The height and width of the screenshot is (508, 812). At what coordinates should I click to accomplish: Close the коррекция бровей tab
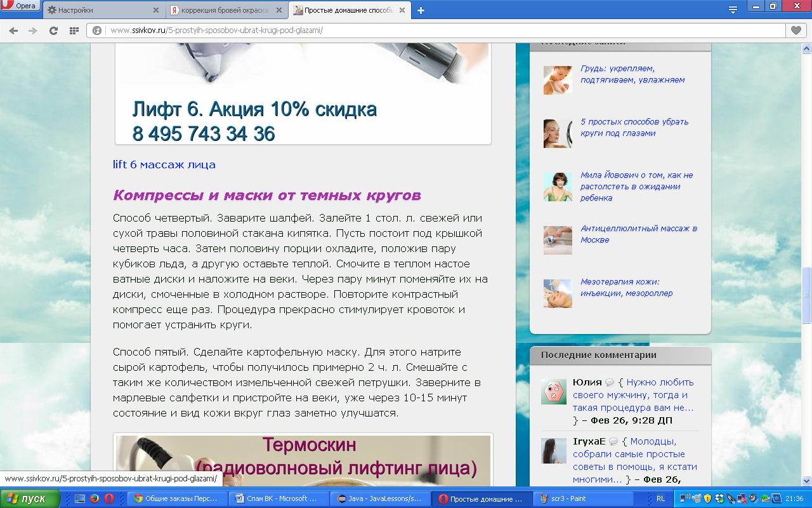pos(278,10)
